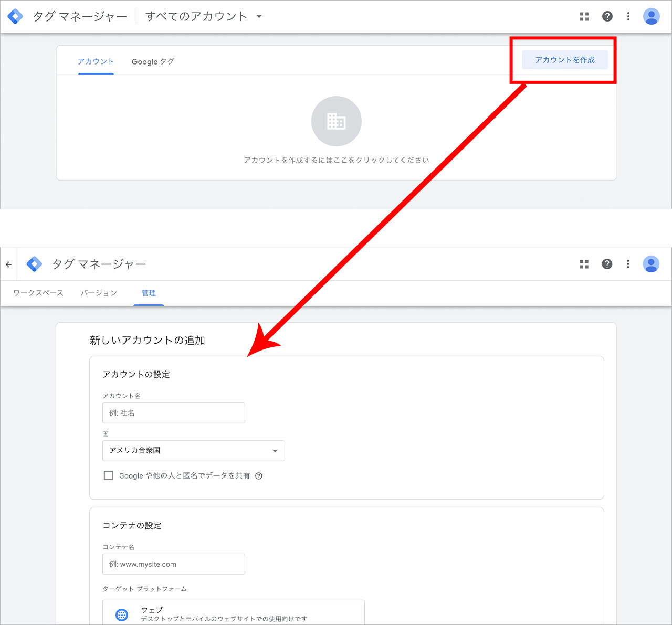The height and width of the screenshot is (625, 672).
Task: Click the help icon after the data sharing checkbox
Action: [x=258, y=476]
